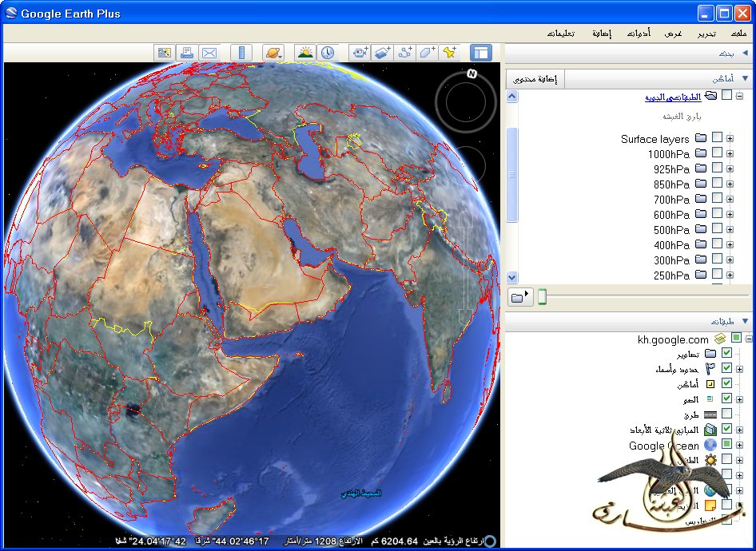Toggle the Google Ocean layer checkbox
This screenshot has height=551, width=756.
tap(726, 443)
